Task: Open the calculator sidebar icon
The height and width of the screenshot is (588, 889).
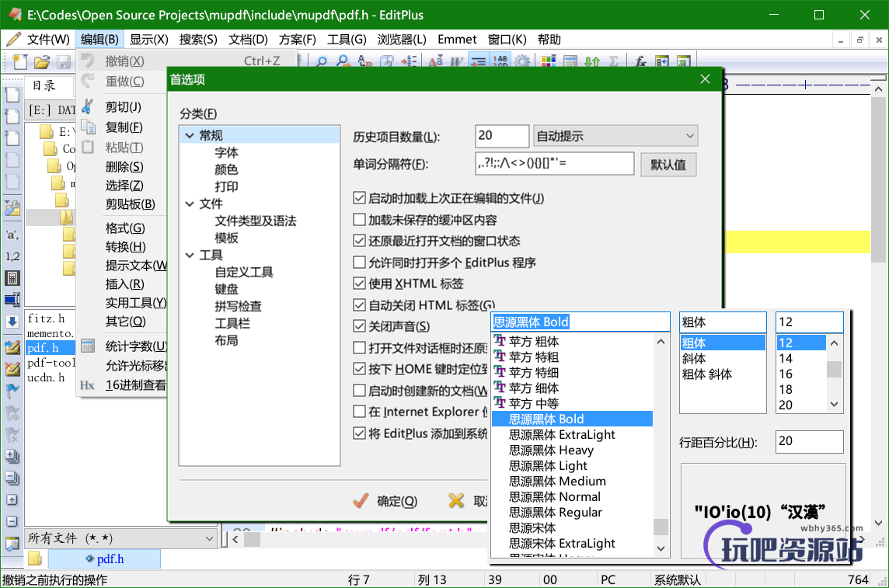Action: (x=12, y=277)
